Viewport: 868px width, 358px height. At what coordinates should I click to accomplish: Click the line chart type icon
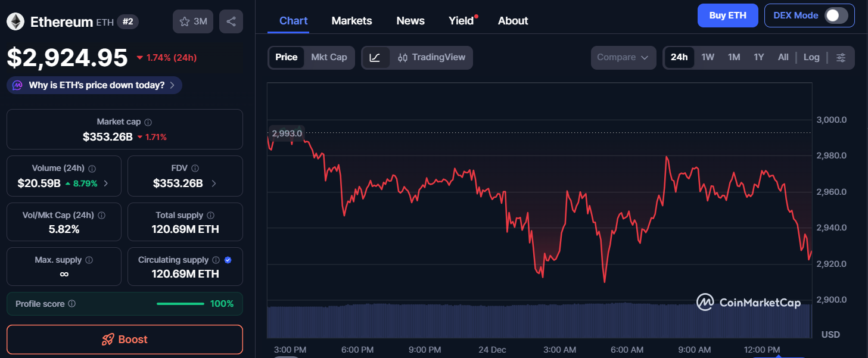pos(375,57)
